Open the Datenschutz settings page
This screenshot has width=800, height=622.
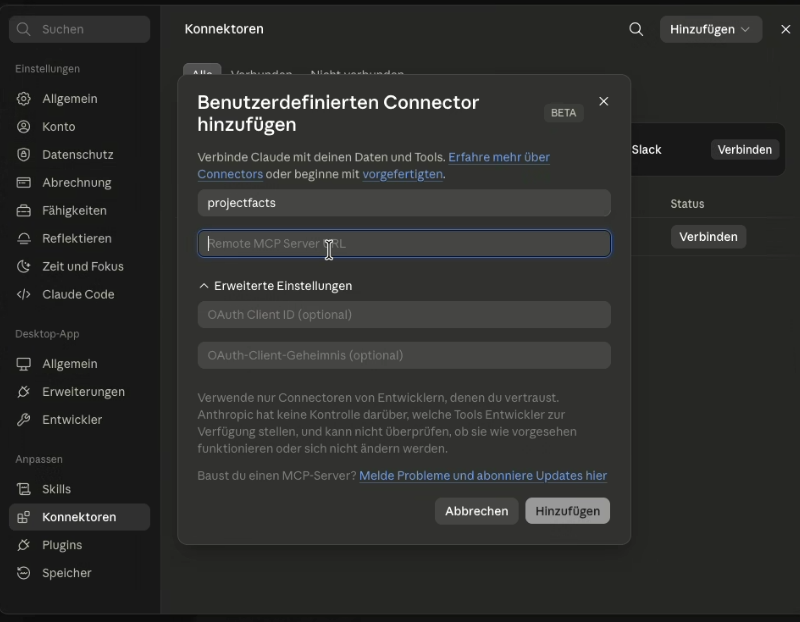(x=78, y=155)
